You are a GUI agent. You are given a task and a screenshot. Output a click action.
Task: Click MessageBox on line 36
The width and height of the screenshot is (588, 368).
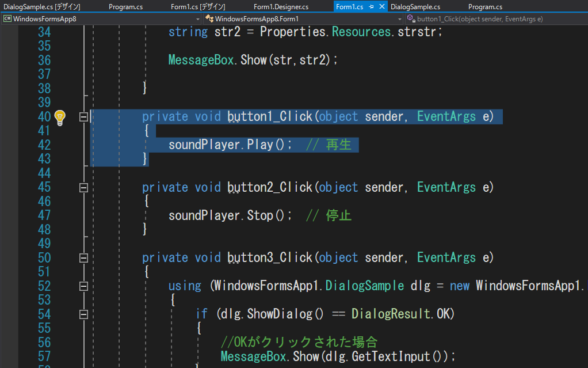coord(201,60)
